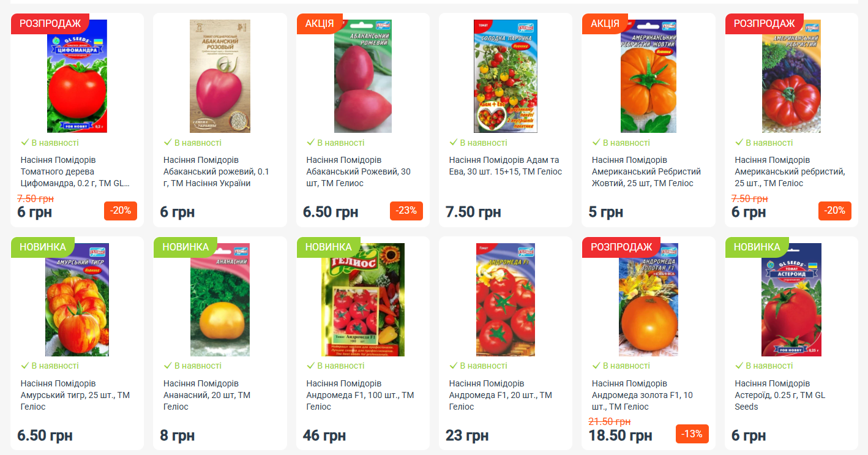
Task: Open the Адам та Єва seed packet image
Action: (x=506, y=76)
